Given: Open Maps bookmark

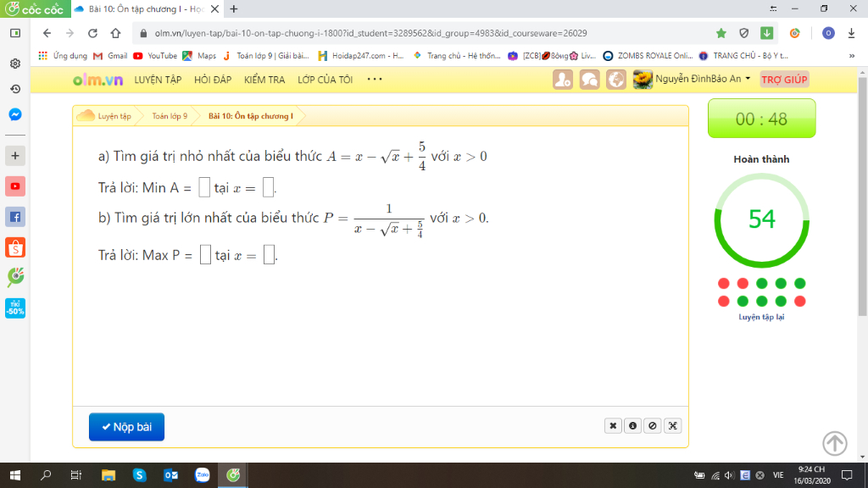Looking at the screenshot, I should [199, 56].
